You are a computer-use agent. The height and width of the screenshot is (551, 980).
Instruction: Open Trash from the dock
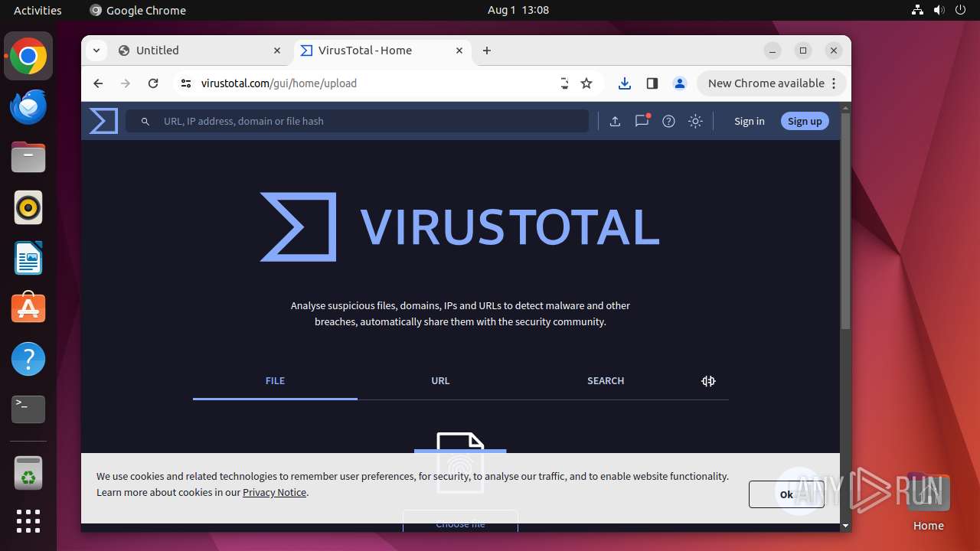(28, 473)
